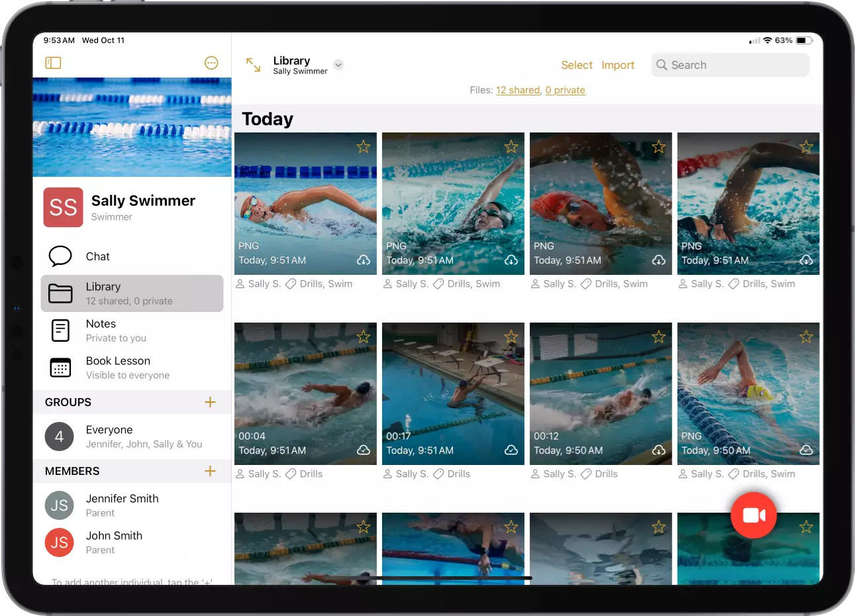The height and width of the screenshot is (616, 855).
Task: Star the 9:50 AM PNG image
Action: click(806, 336)
